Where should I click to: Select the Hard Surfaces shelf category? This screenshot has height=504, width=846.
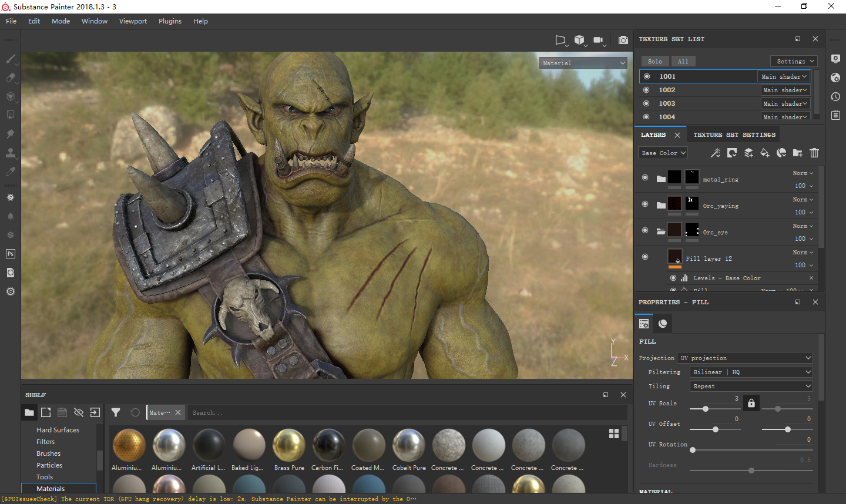pos(58,430)
